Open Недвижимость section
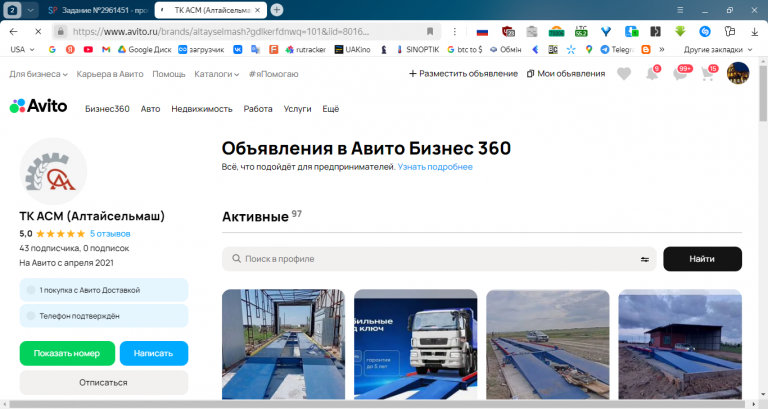Image resolution: width=768 pixels, height=409 pixels. pyautogui.click(x=202, y=109)
